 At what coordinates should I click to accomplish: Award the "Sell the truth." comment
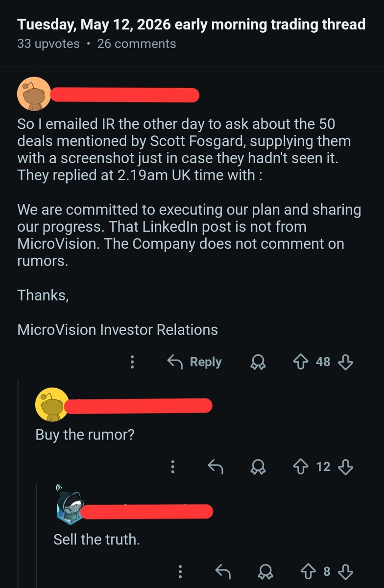coord(265,571)
